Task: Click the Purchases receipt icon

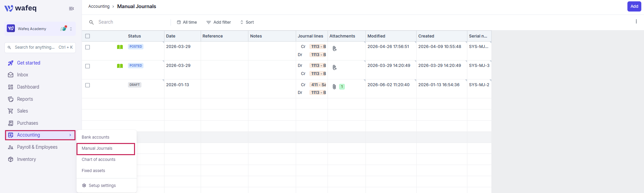Action: [10, 123]
